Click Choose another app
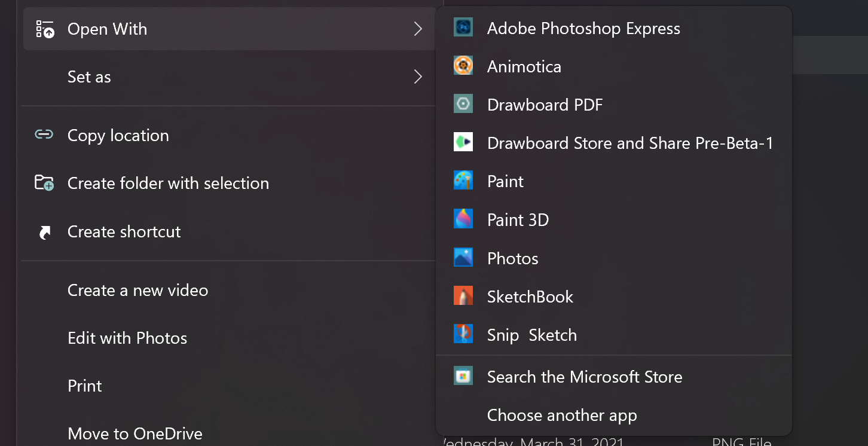Viewport: 868px width, 446px height. [614, 415]
